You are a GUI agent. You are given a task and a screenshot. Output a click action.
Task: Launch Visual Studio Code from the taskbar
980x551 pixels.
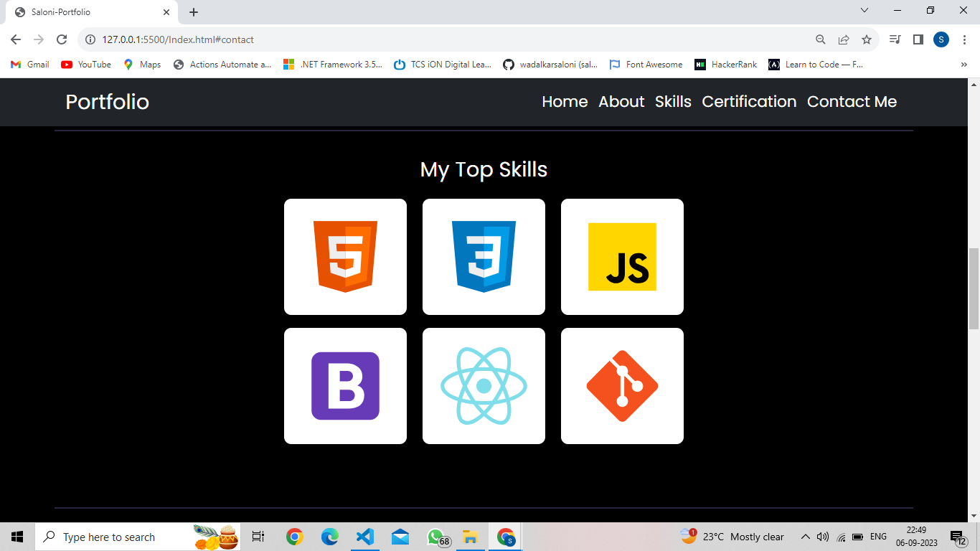click(x=364, y=536)
